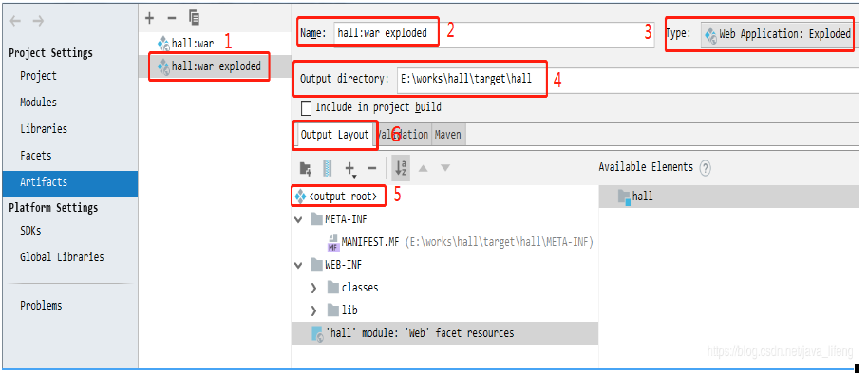
Task: Open Global Libraries settings
Action: click(x=62, y=257)
